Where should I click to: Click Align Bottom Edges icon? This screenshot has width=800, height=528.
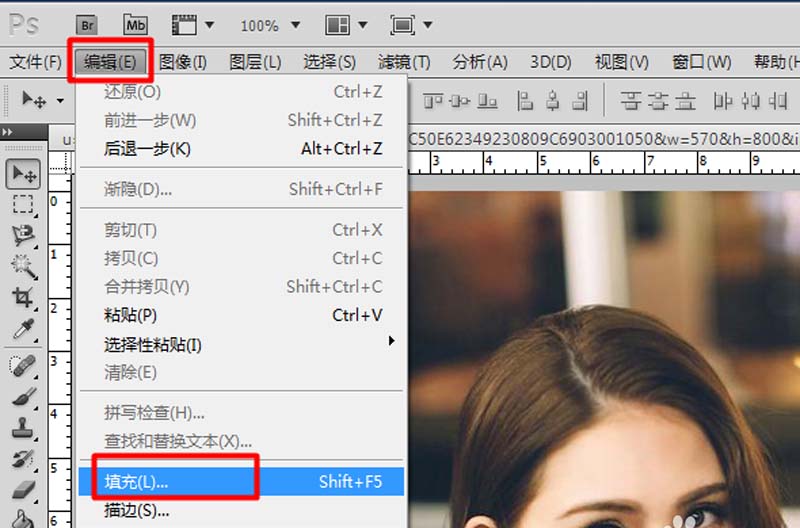click(487, 101)
